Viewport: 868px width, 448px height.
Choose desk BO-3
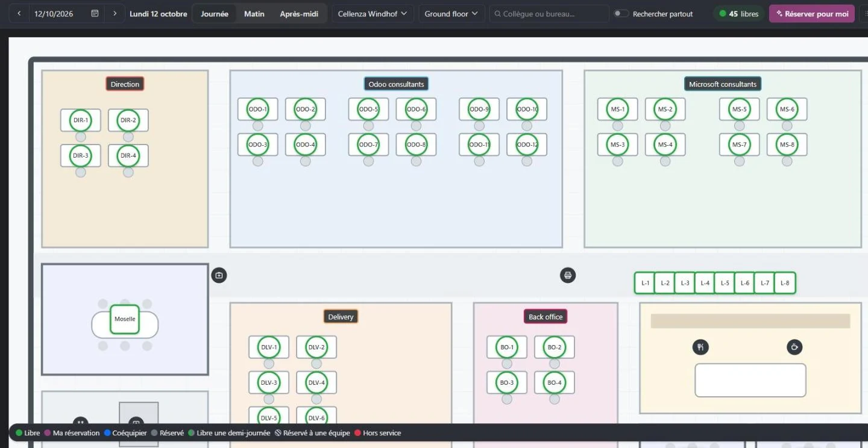(507, 382)
